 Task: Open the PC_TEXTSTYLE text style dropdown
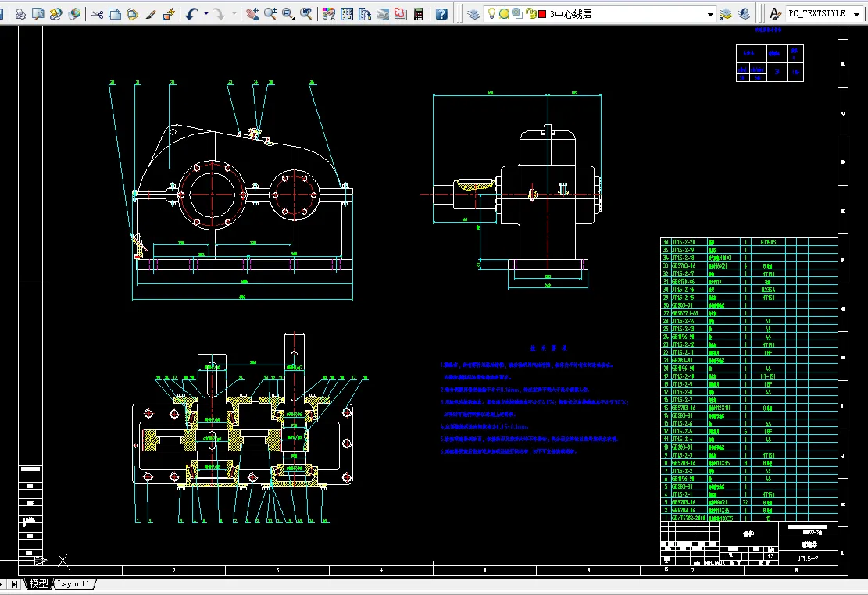pyautogui.click(x=856, y=14)
